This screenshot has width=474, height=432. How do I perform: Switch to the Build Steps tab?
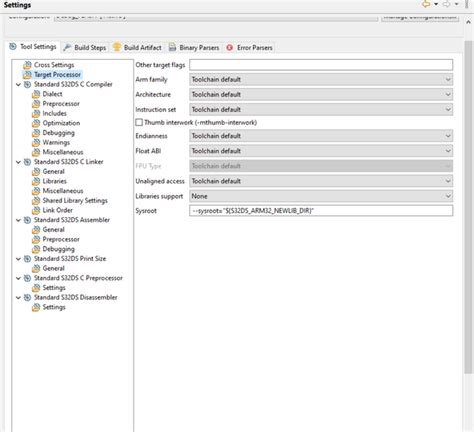pos(85,47)
